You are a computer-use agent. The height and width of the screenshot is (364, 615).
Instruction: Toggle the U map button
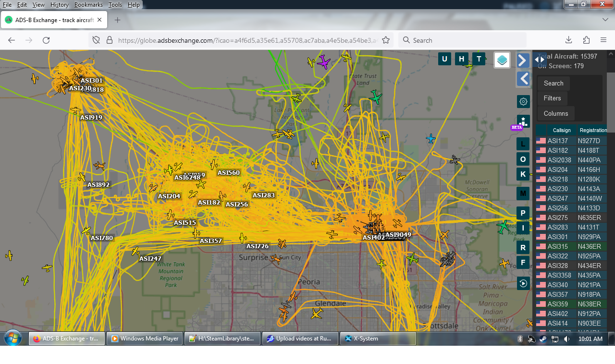444,59
